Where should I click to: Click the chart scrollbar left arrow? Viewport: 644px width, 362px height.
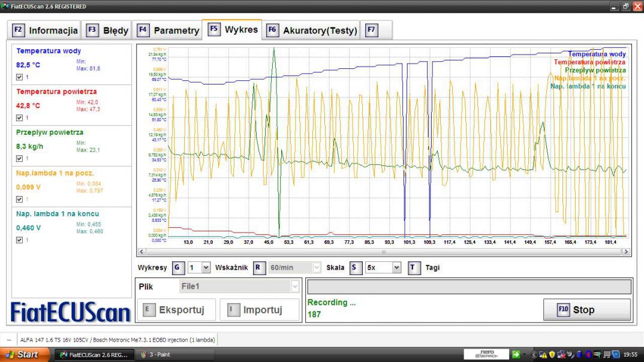point(142,252)
